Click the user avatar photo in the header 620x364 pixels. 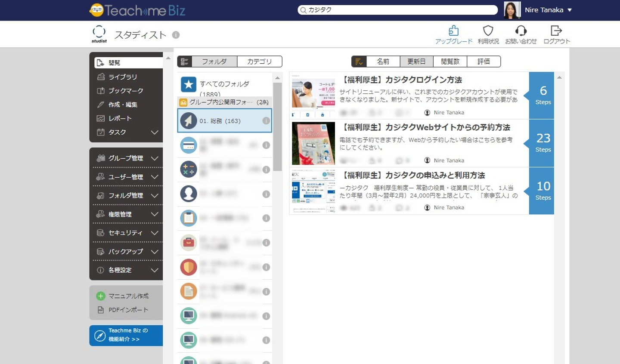point(512,10)
